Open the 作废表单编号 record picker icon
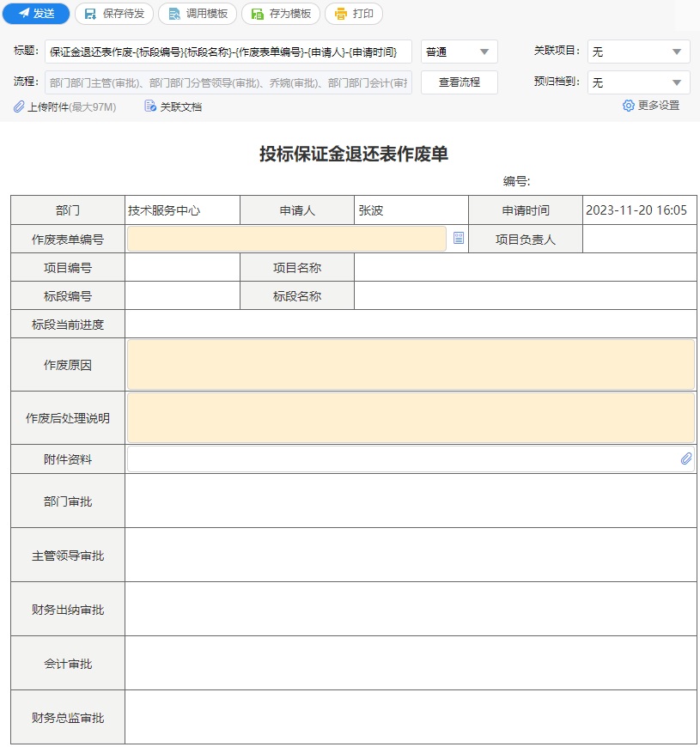700x747 pixels. 459,238
